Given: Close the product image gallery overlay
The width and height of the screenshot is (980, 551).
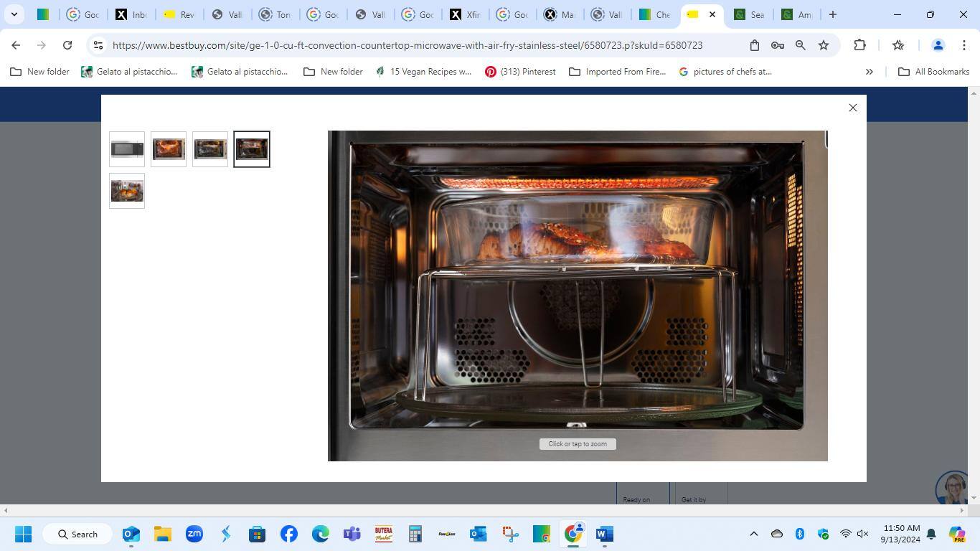Looking at the screenshot, I should click(852, 108).
